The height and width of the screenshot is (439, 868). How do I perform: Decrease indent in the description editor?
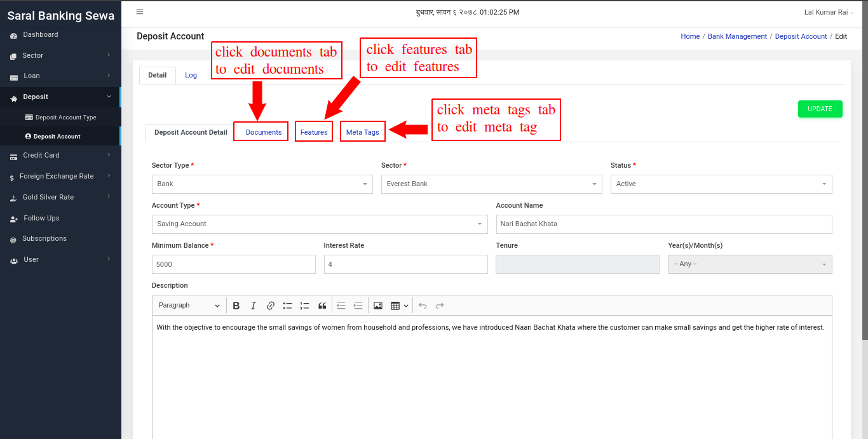click(x=341, y=306)
